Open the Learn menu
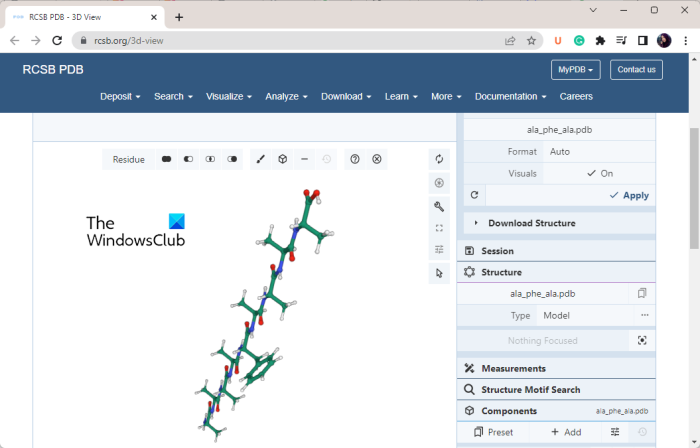The height and width of the screenshot is (448, 700). pos(401,96)
